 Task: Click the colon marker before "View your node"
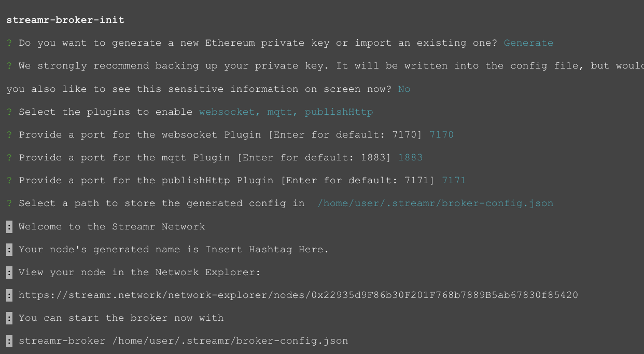pyautogui.click(x=9, y=273)
